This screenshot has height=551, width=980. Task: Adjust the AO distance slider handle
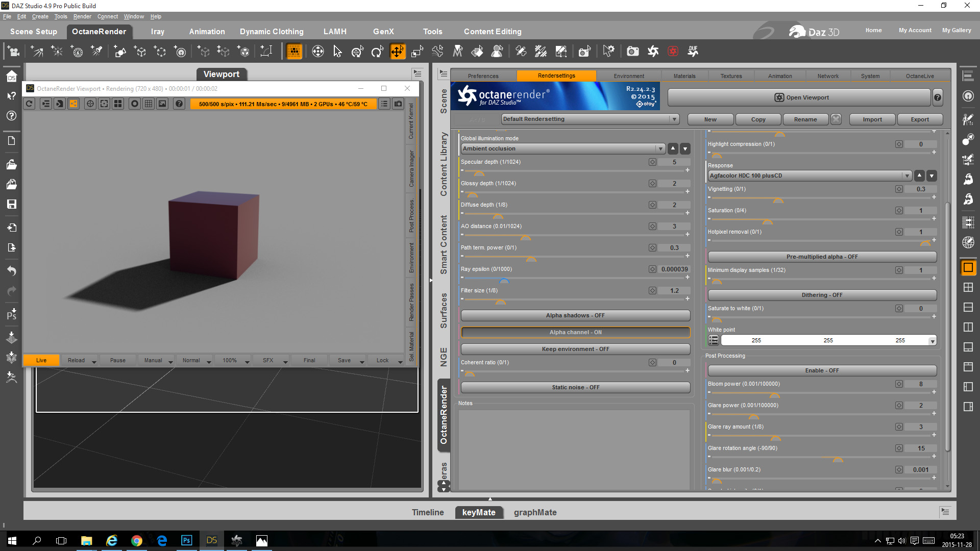tap(525, 237)
